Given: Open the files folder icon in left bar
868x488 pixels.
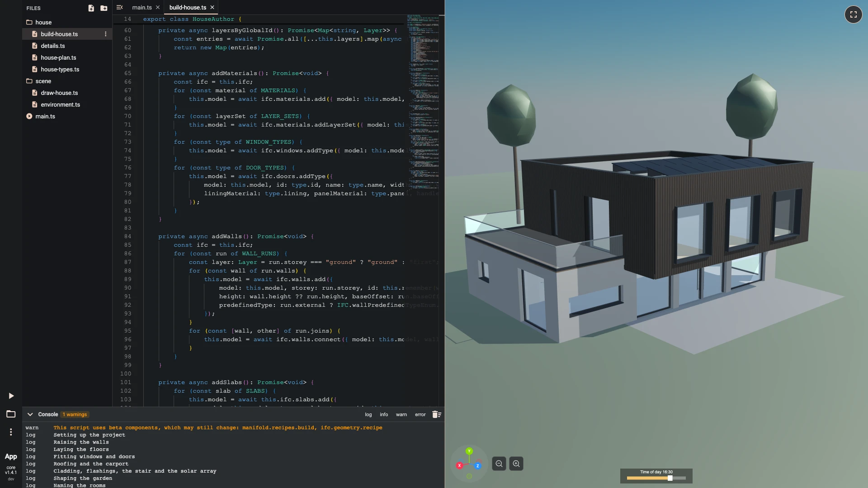Looking at the screenshot, I should click(11, 414).
